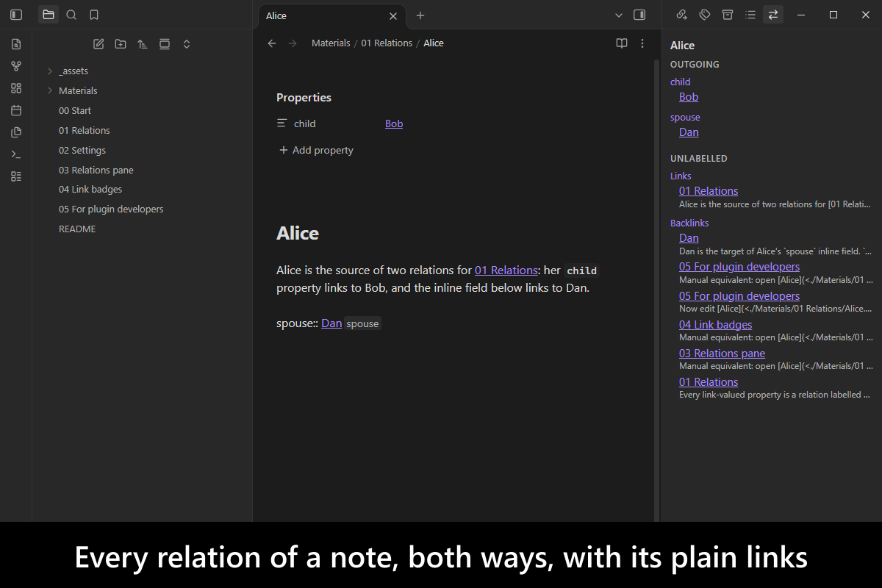This screenshot has width=882, height=588.
Task: Click the Alice heading in the note
Action: [x=298, y=234]
